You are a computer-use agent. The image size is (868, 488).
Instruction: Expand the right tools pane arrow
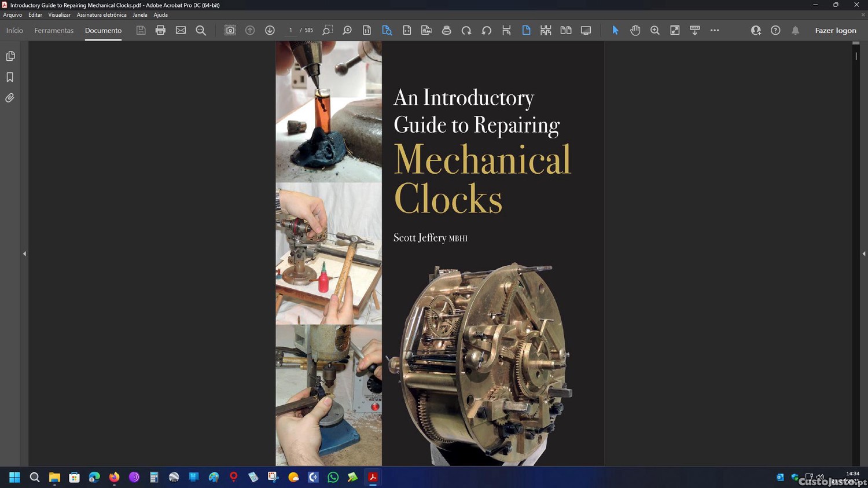pos(863,254)
